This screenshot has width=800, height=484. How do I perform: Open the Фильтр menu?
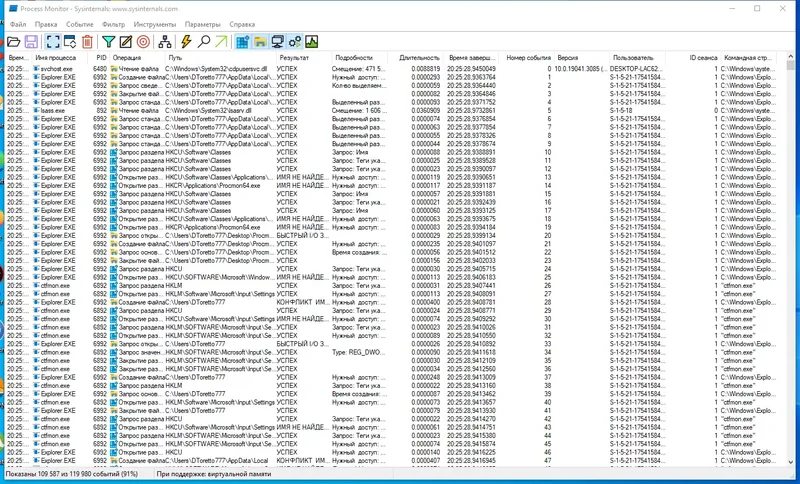click(x=114, y=23)
